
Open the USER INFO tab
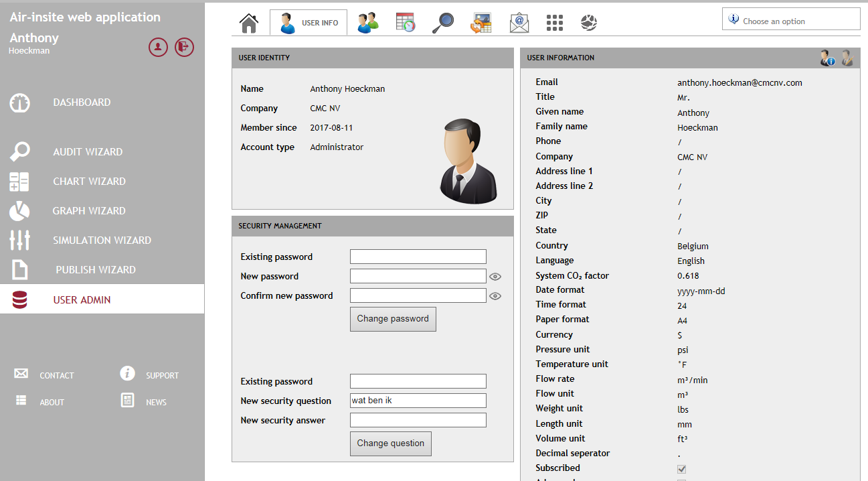309,23
